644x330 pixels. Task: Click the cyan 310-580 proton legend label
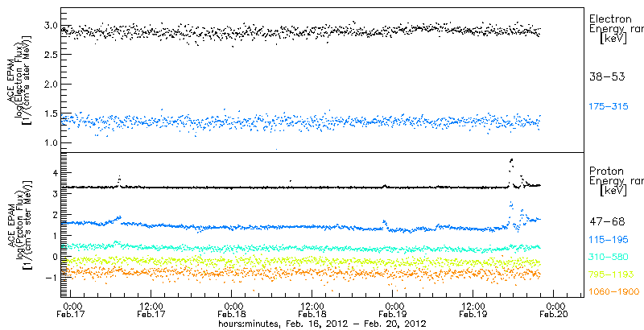coord(609,257)
